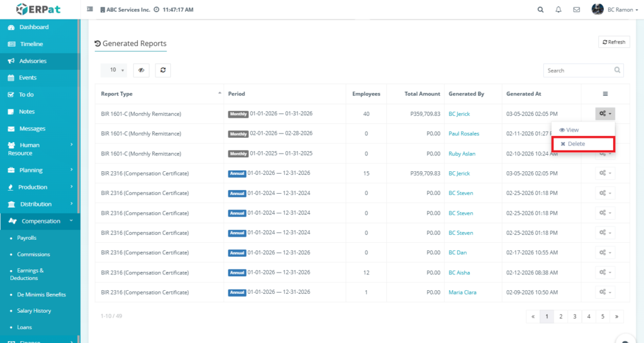Toggle the sidebar hamburger menu icon
The image size is (644, 343).
point(90,10)
